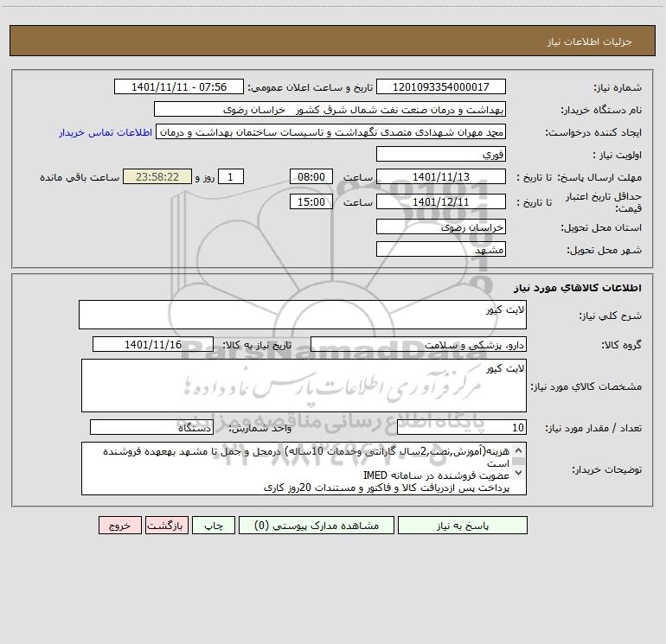
Task: Click price validity date 1401/12/11
Action: [x=441, y=201]
